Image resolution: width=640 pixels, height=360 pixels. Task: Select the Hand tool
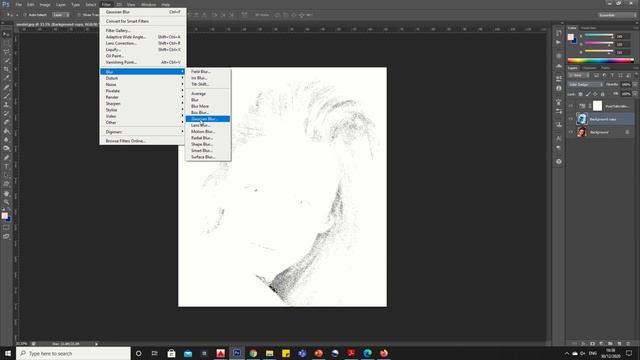(x=6, y=193)
